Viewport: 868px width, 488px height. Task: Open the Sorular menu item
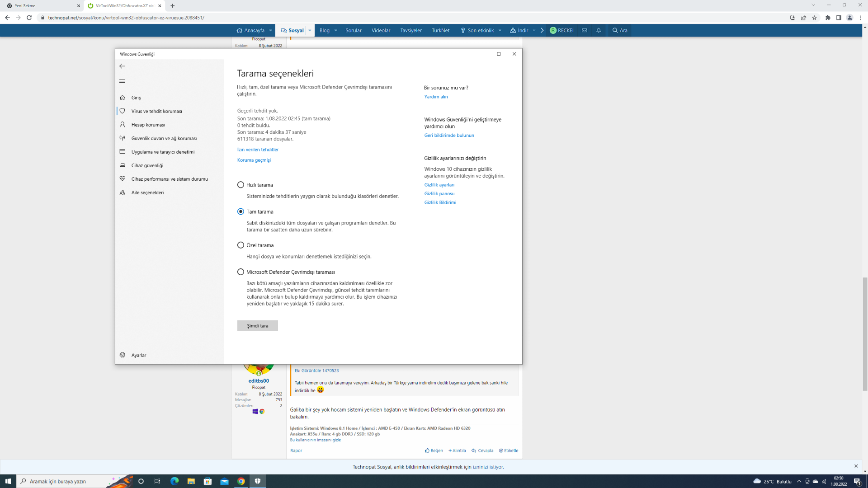353,30
